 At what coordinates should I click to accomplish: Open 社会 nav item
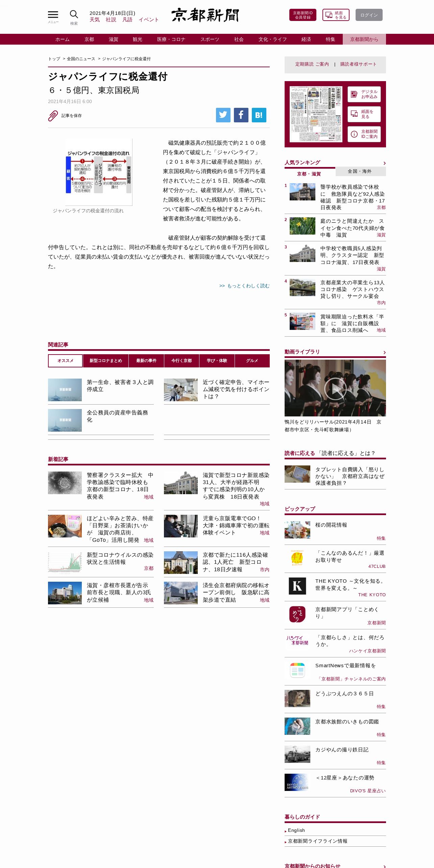point(239,39)
